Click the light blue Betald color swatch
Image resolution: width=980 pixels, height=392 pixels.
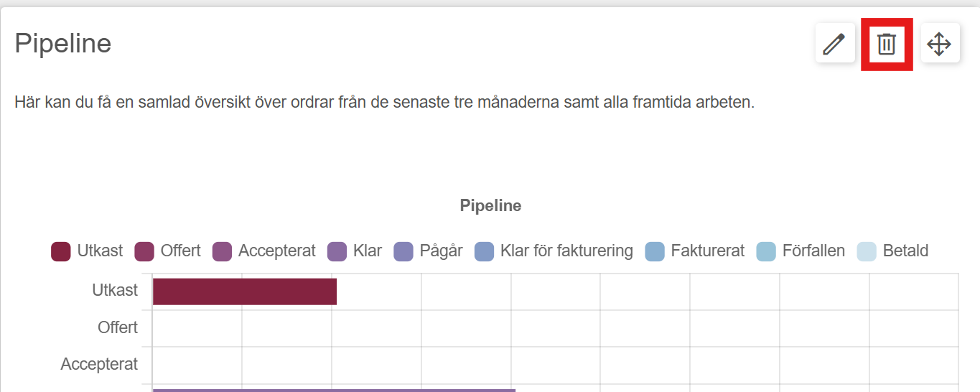click(867, 251)
